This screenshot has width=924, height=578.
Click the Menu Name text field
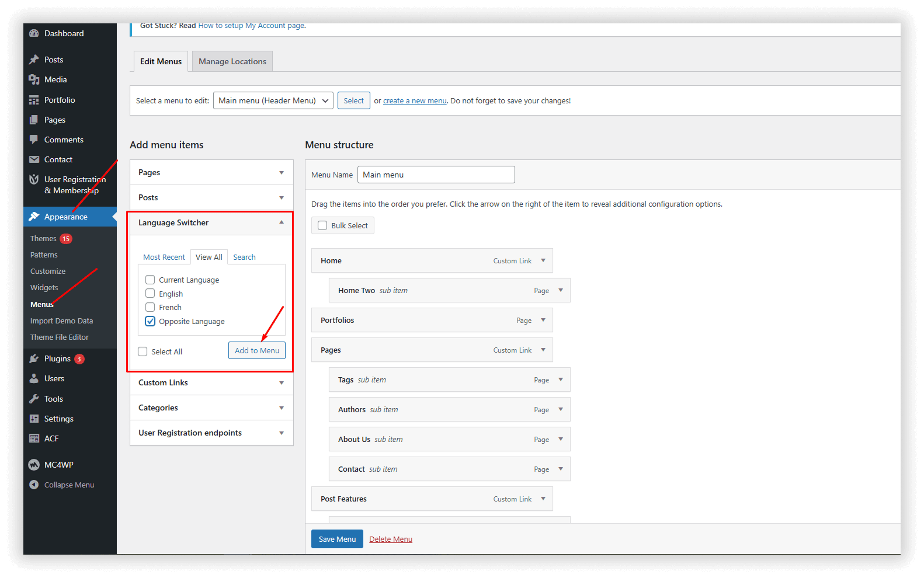(436, 175)
